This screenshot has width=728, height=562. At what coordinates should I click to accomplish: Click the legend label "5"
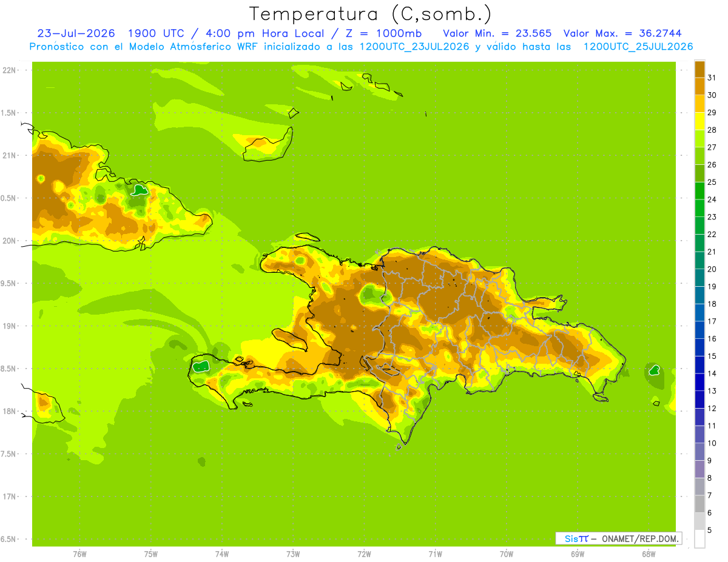click(710, 530)
